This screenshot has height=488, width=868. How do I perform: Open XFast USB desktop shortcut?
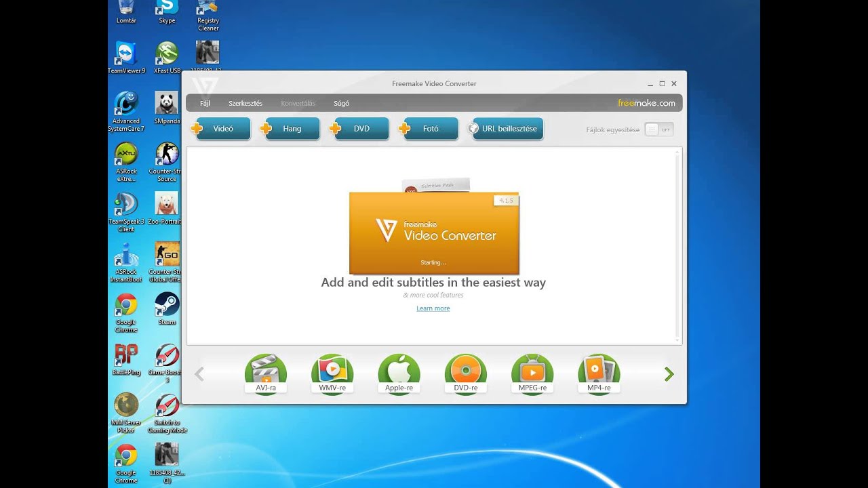[167, 58]
